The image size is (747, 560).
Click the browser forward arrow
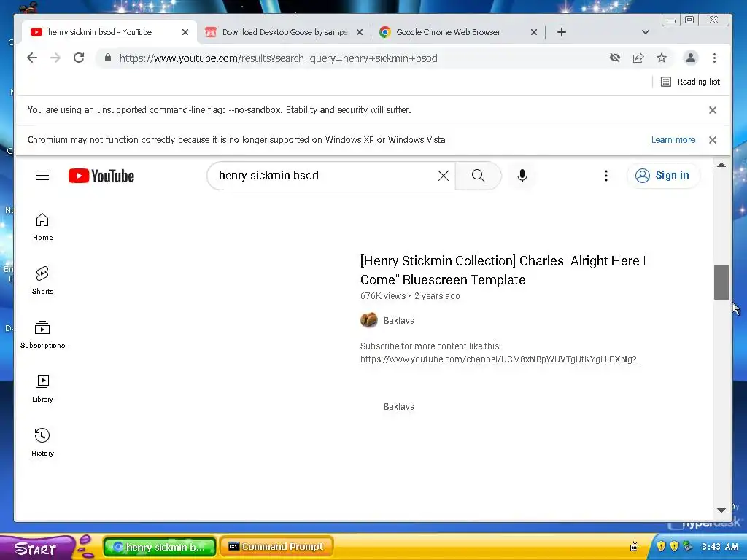click(x=55, y=58)
